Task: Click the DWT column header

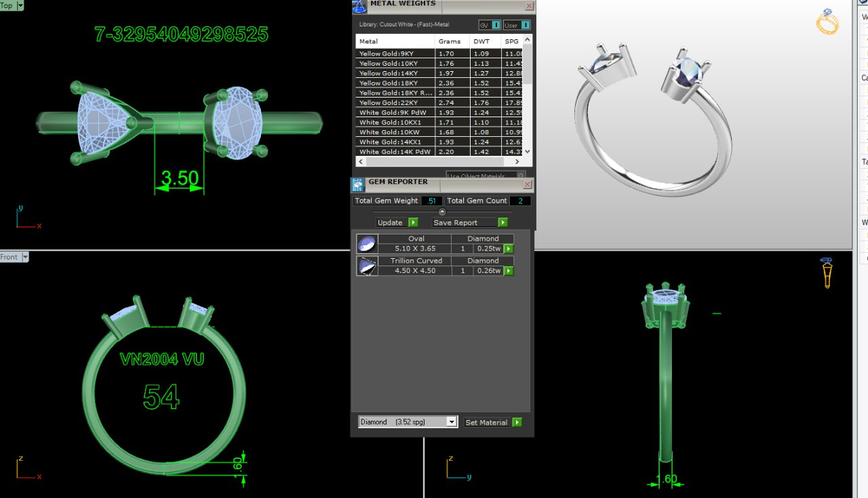Action: point(485,41)
